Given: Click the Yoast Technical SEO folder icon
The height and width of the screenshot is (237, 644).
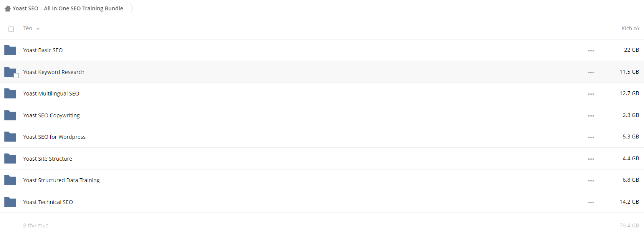Looking at the screenshot, I should 10,202.
